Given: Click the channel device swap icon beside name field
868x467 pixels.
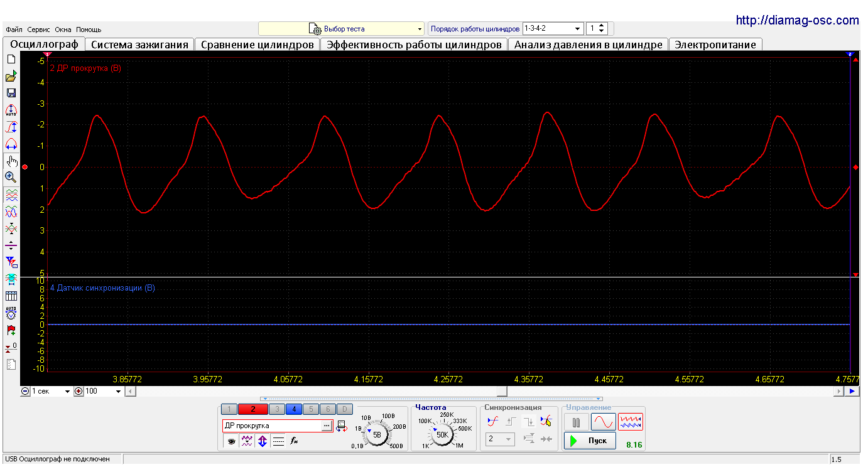Looking at the screenshot, I should coord(341,426).
